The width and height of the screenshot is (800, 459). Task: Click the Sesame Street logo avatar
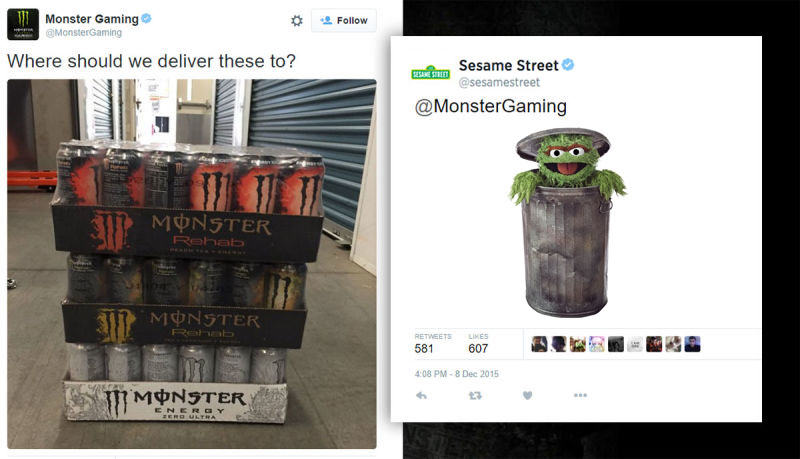pos(431,72)
